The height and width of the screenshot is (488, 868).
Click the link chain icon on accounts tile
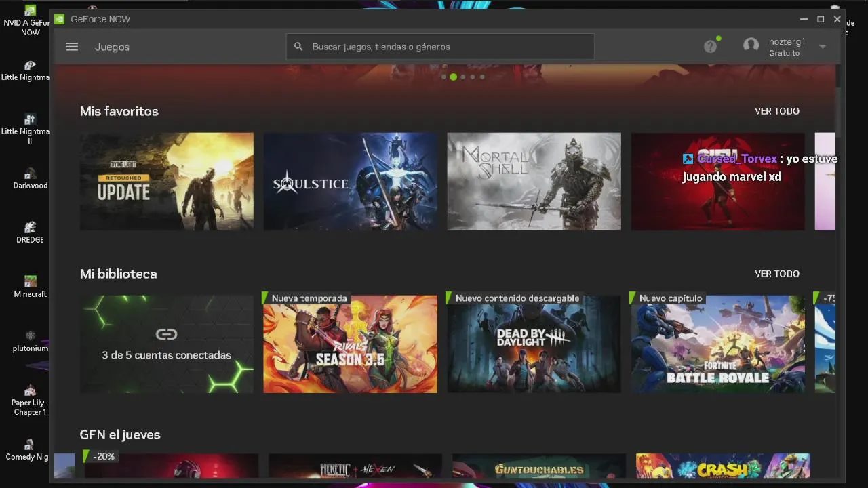[x=166, y=334]
